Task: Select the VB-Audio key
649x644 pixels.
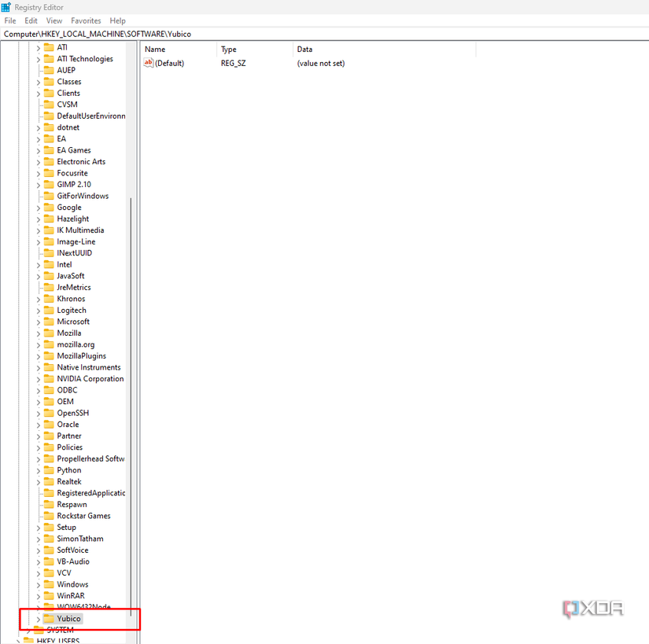Action: pos(73,561)
